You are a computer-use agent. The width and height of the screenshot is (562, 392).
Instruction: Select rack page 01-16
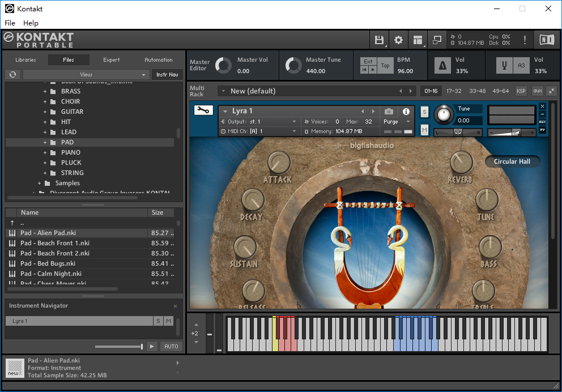pos(431,91)
